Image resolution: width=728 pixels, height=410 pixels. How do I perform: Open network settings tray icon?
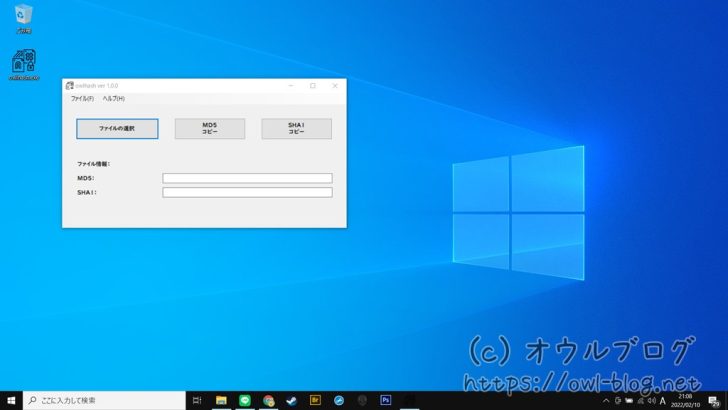click(641, 401)
